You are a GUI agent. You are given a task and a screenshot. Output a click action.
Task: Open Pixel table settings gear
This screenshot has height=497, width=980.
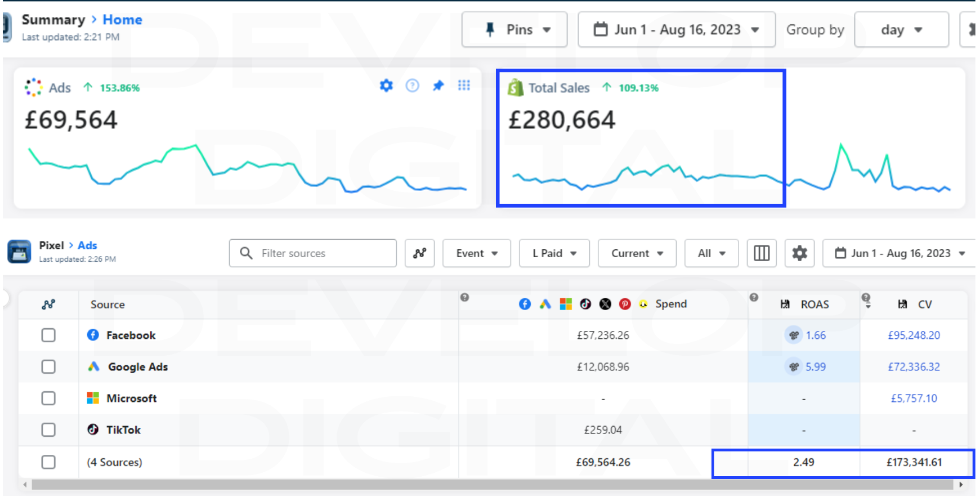pyautogui.click(x=799, y=253)
